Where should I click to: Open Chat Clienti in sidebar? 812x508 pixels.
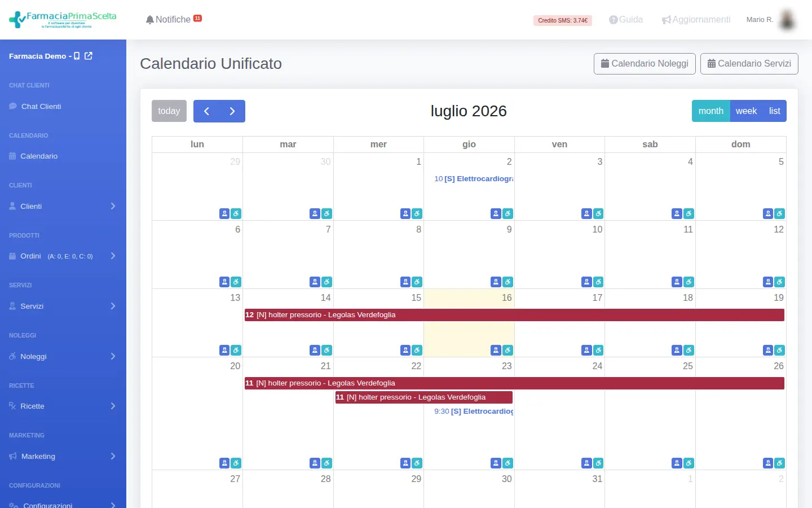pos(63,106)
